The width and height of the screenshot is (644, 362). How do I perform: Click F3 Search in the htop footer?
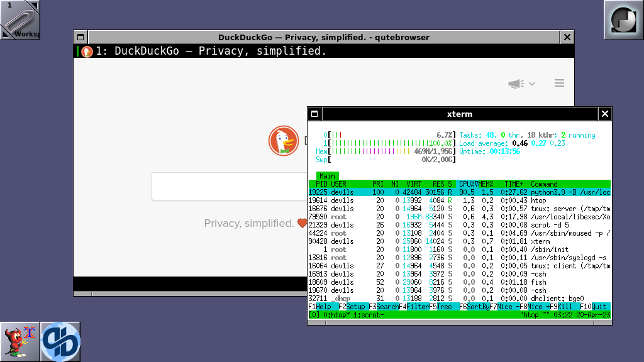[x=384, y=307]
